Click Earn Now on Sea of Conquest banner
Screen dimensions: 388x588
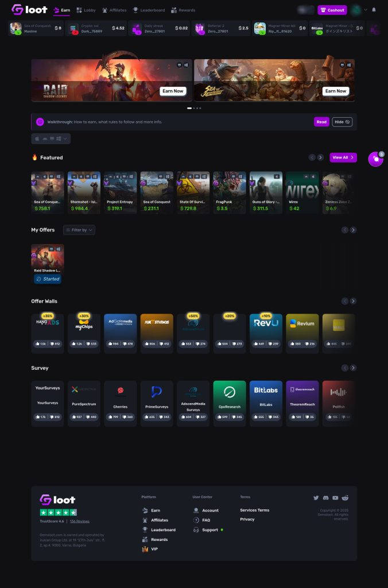pyautogui.click(x=336, y=91)
